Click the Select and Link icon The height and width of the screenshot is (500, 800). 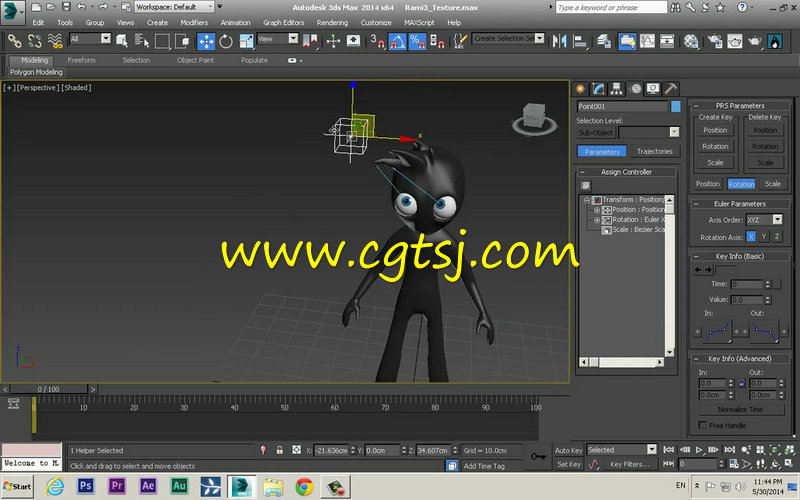(14, 41)
